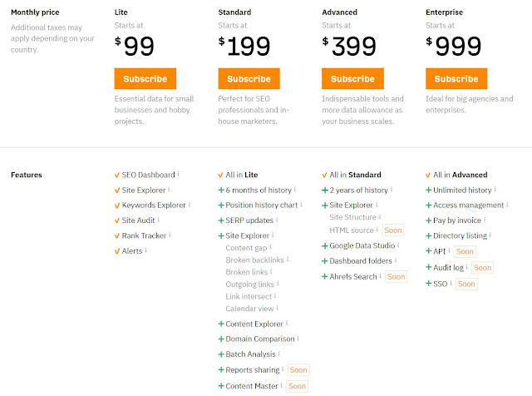532x396 pixels.
Task: Subscribe to the Advanced plan
Action: click(x=352, y=78)
